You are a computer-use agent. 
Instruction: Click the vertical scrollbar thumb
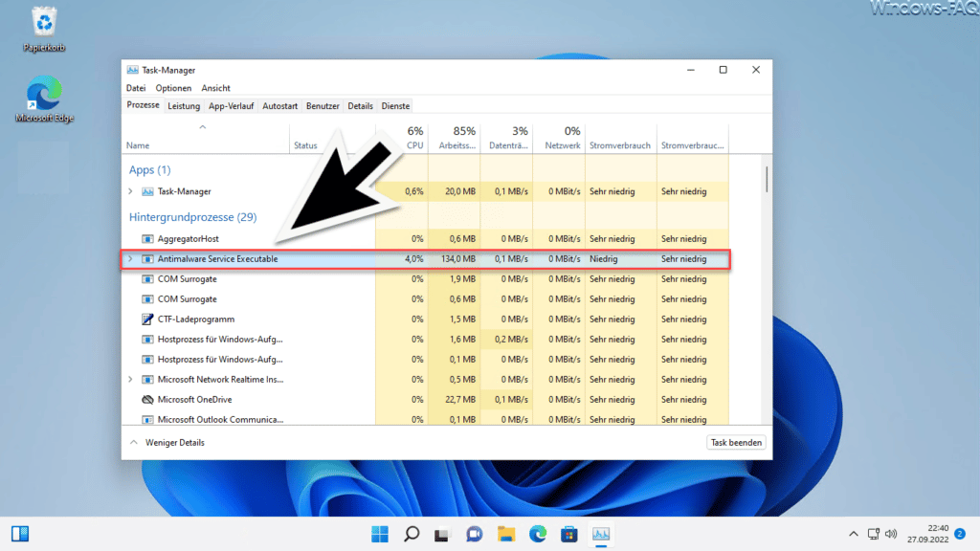coord(767,179)
